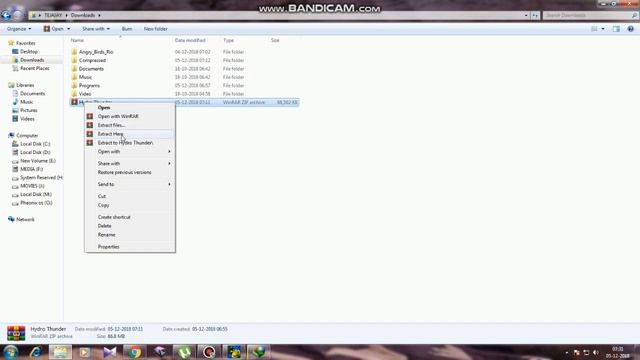Click the search magnifier icon
The image size is (640, 360).
click(634, 15)
